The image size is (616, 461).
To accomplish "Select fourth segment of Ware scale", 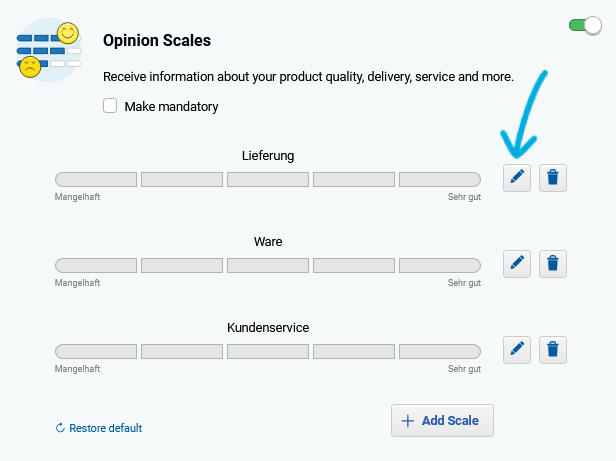I will [x=354, y=265].
